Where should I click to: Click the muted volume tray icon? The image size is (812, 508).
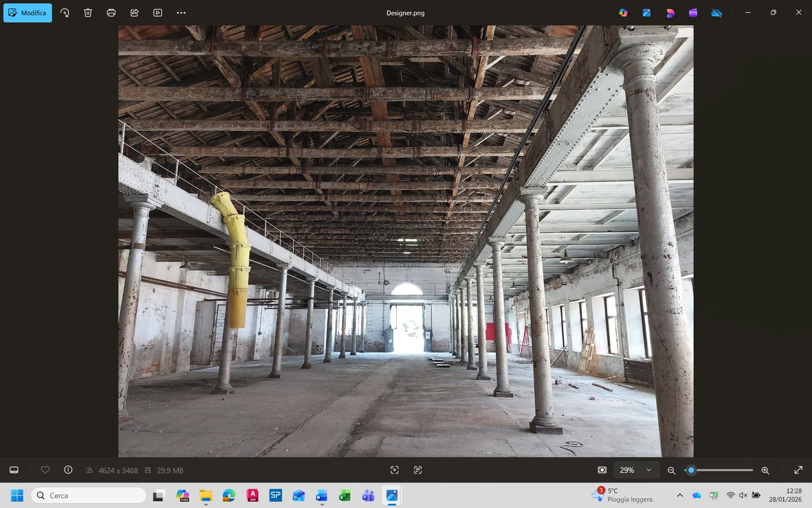tap(743, 495)
